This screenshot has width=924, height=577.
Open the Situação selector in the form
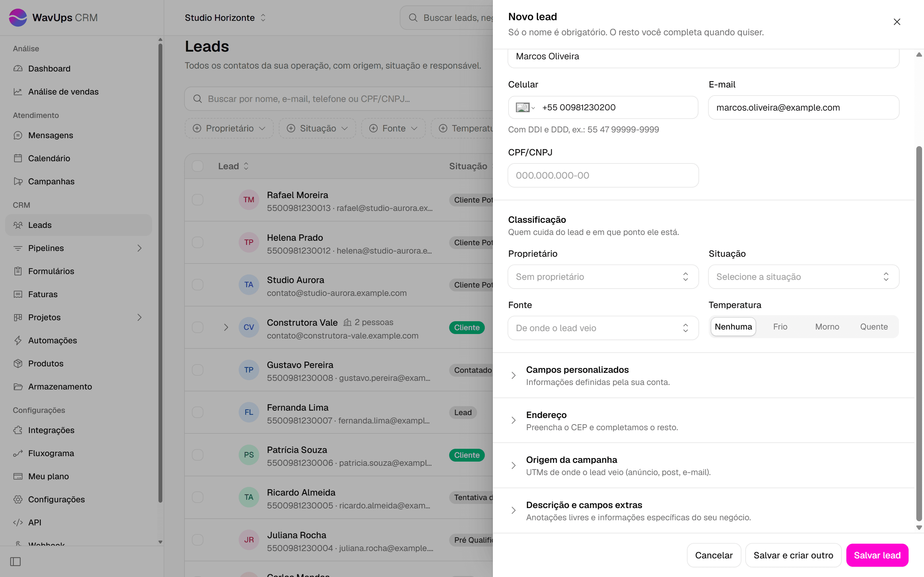point(803,277)
